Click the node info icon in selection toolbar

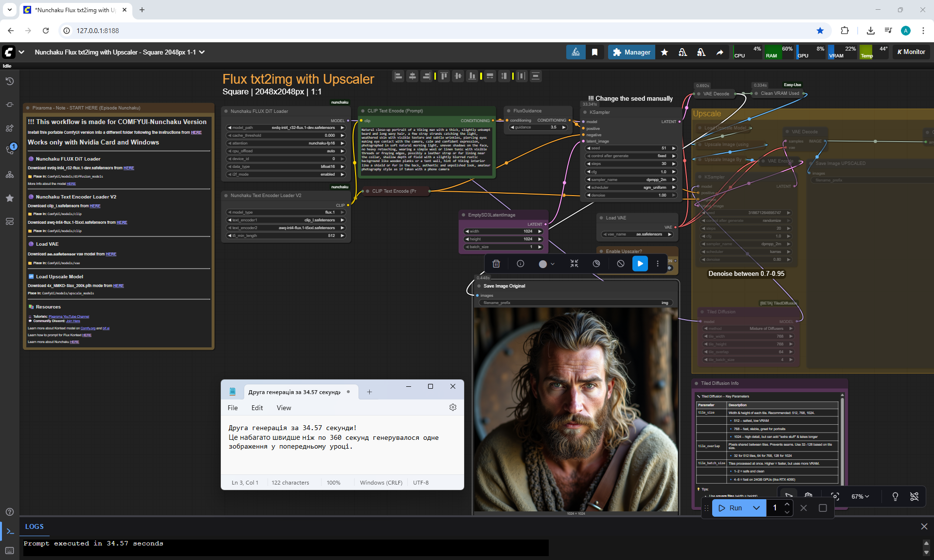tap(521, 264)
